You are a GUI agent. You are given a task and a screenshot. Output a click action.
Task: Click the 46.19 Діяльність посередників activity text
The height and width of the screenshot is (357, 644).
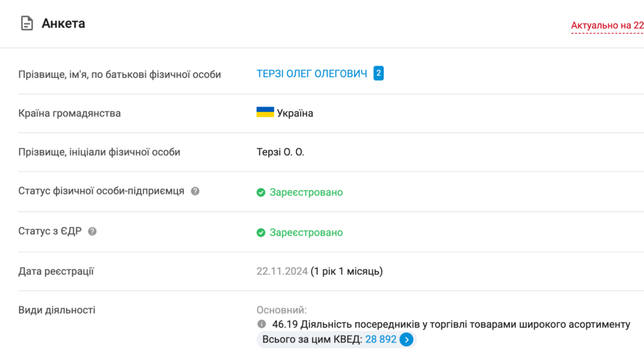(451, 324)
